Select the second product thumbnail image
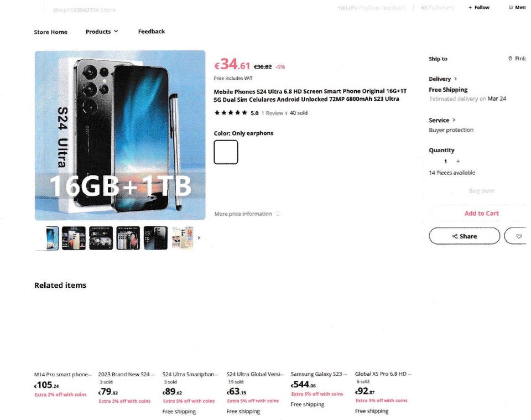The height and width of the screenshot is (420, 531). (74, 238)
